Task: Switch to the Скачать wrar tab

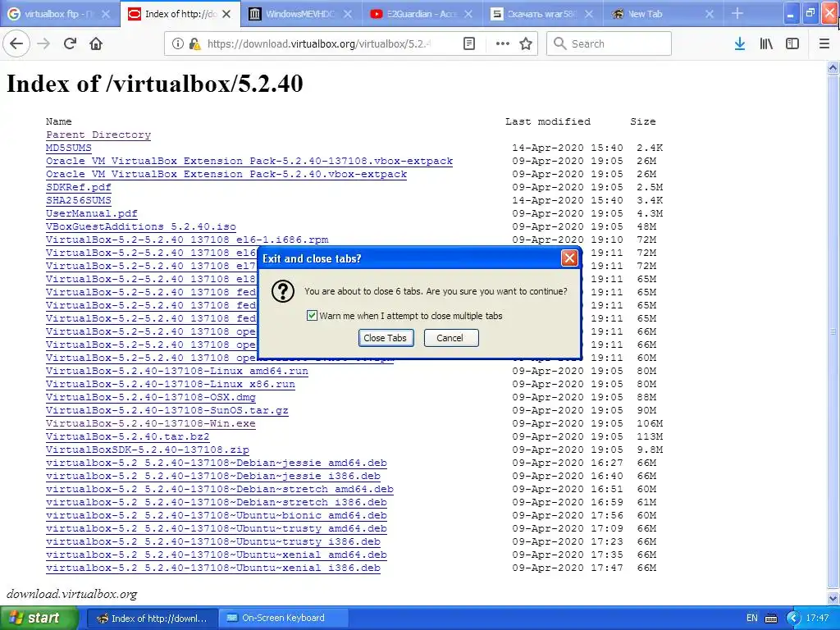Action: coord(543,15)
